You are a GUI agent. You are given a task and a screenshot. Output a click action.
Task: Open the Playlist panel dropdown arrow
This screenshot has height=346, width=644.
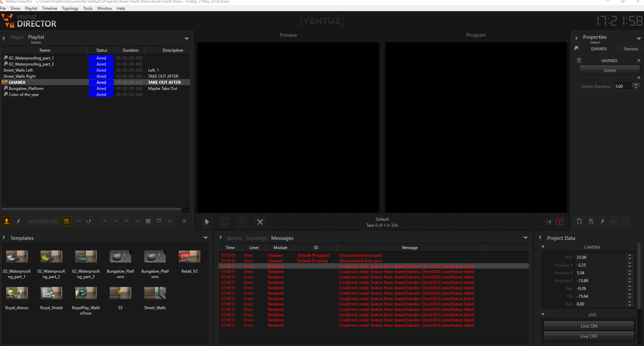tap(187, 39)
